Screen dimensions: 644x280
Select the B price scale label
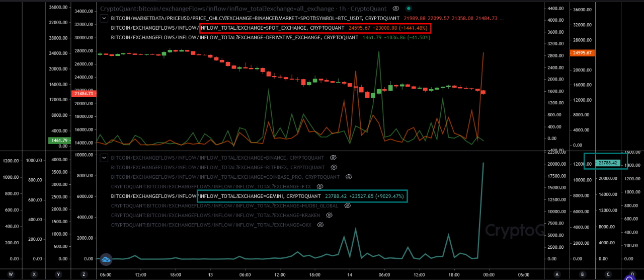click(x=583, y=274)
